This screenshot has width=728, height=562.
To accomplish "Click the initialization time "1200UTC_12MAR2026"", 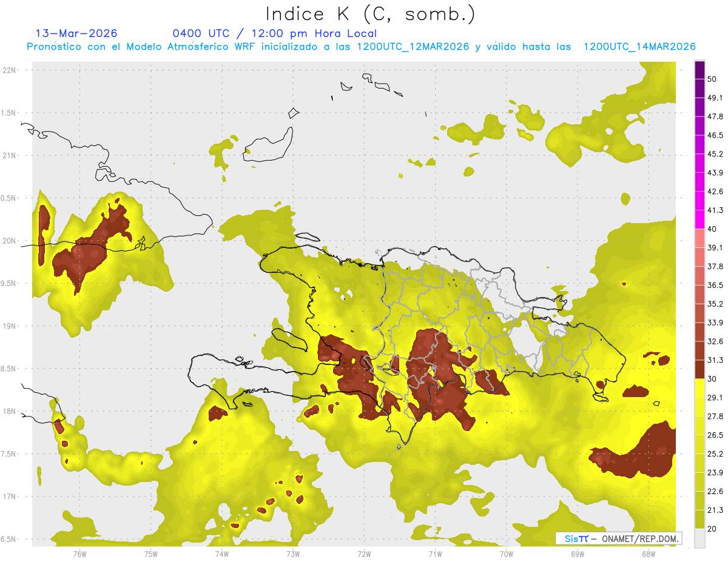I will [413, 47].
